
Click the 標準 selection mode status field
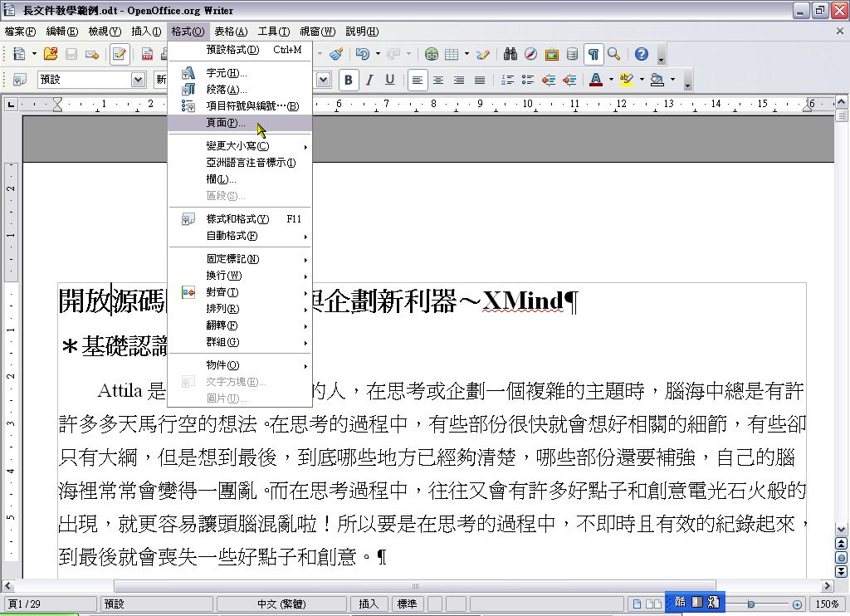[x=407, y=604]
